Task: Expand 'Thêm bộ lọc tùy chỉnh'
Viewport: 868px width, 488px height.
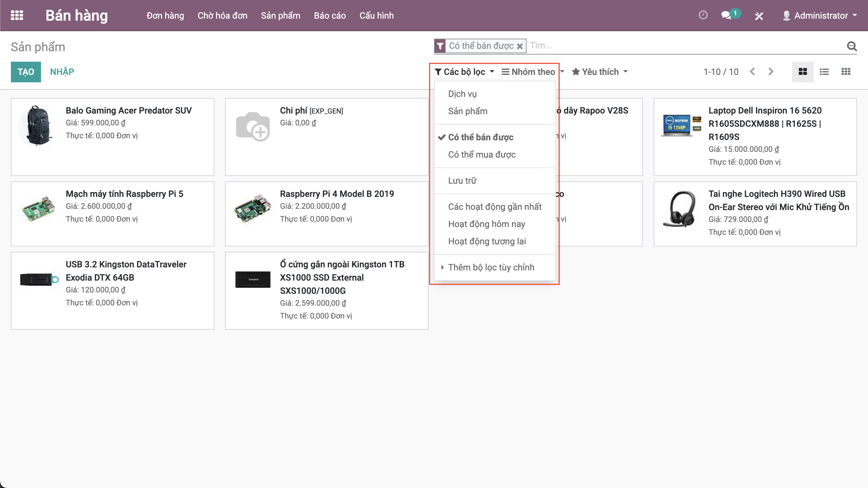Action: (491, 267)
